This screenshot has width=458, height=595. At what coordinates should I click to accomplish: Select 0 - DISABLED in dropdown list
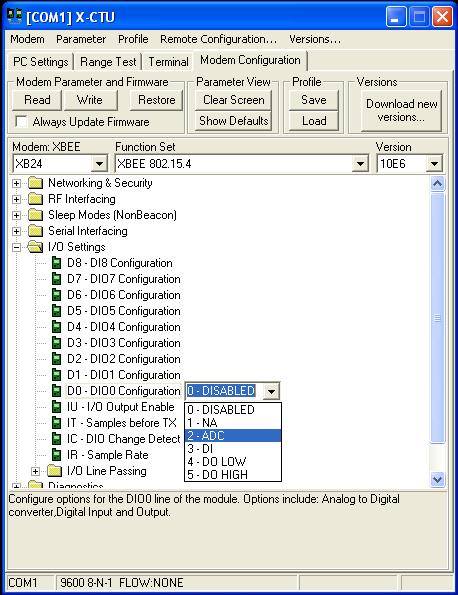click(233, 410)
